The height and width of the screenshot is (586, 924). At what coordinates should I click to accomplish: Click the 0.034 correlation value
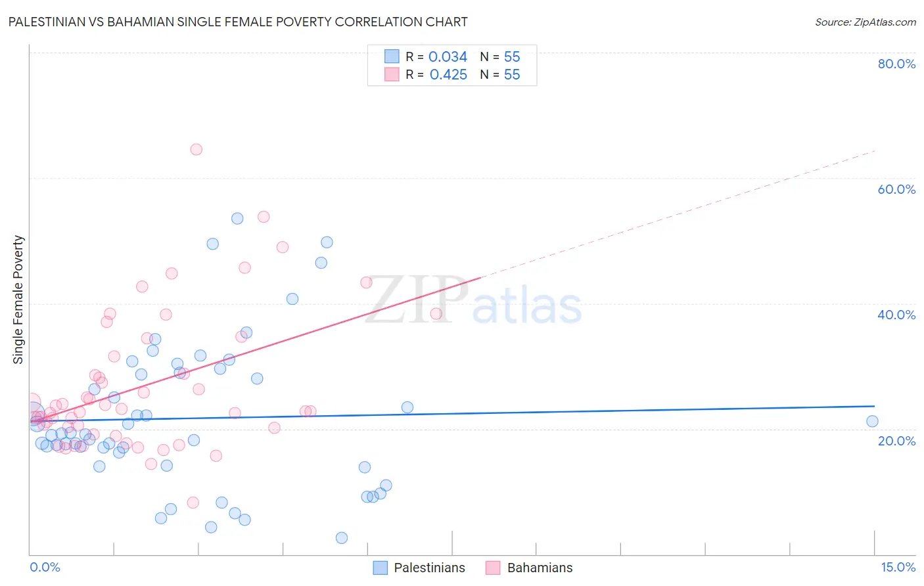click(x=448, y=56)
